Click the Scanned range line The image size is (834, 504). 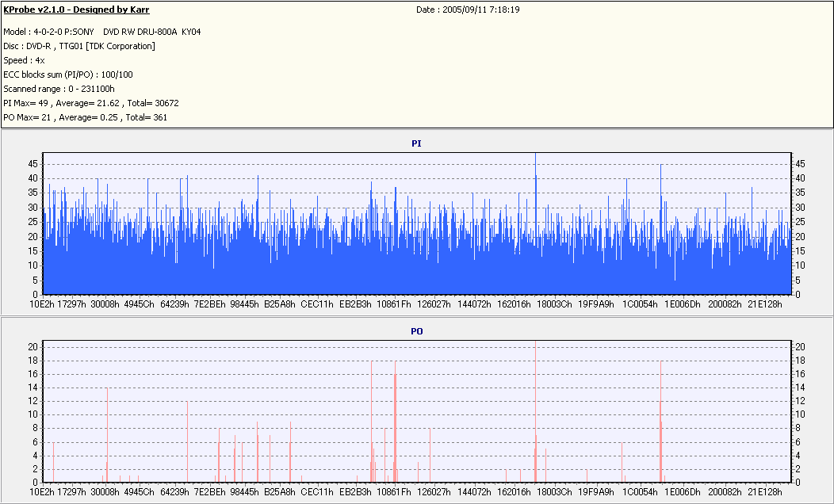point(59,89)
